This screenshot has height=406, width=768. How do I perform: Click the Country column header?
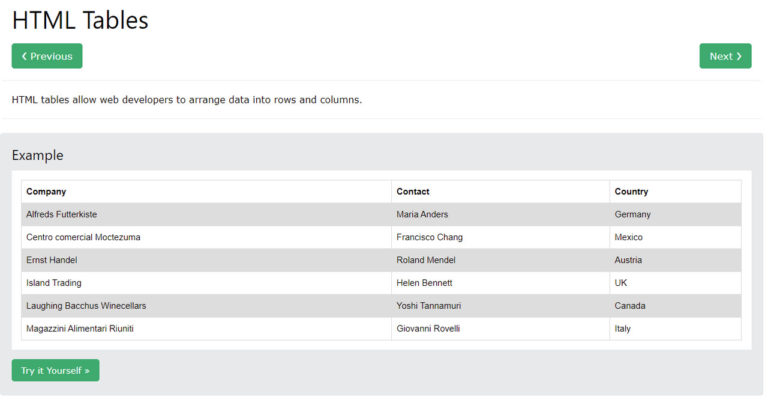631,191
